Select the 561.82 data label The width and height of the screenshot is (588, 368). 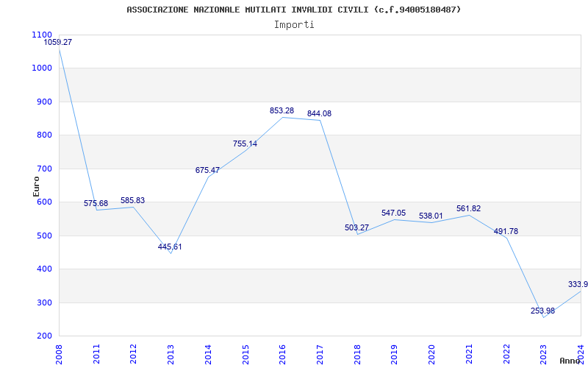pos(468,209)
